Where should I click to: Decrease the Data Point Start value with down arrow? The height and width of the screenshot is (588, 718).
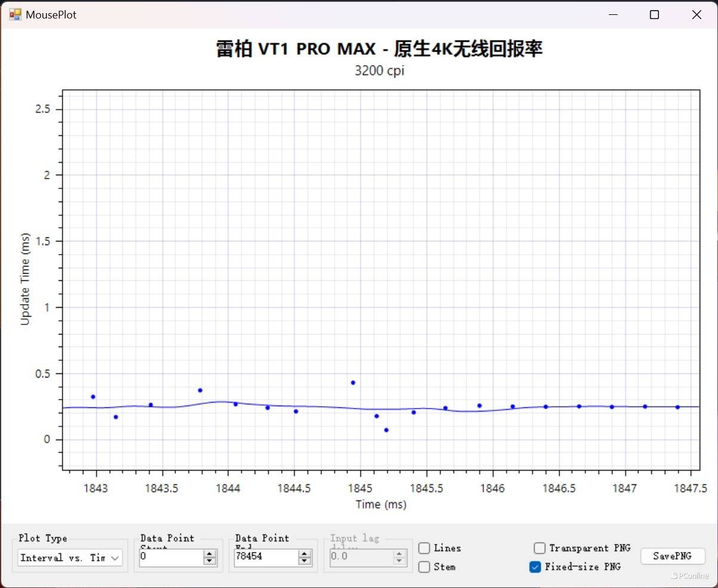pos(209,562)
